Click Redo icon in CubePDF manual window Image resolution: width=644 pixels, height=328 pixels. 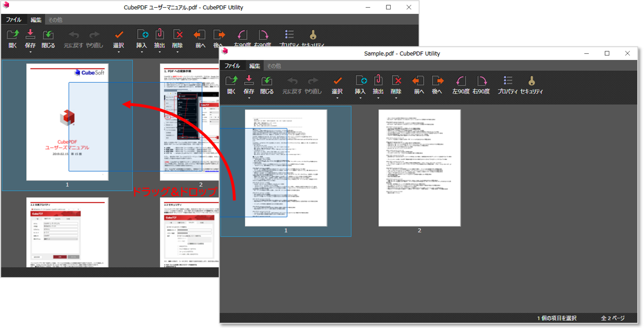[x=94, y=35]
